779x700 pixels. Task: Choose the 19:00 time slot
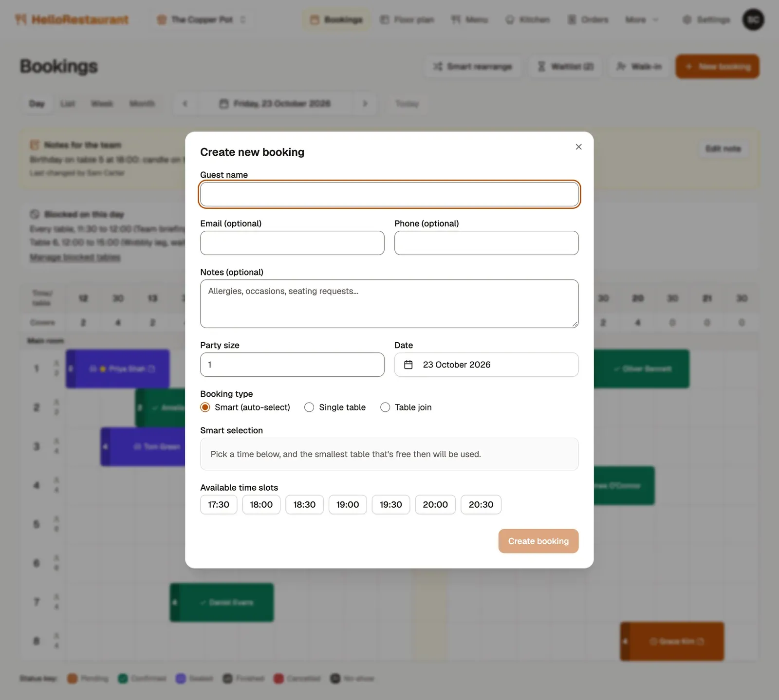[348, 504]
